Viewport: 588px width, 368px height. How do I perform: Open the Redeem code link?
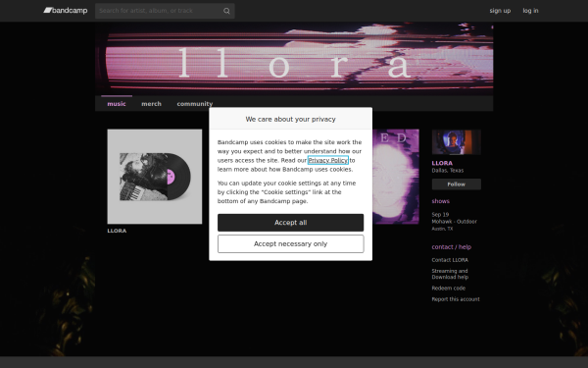click(x=448, y=288)
